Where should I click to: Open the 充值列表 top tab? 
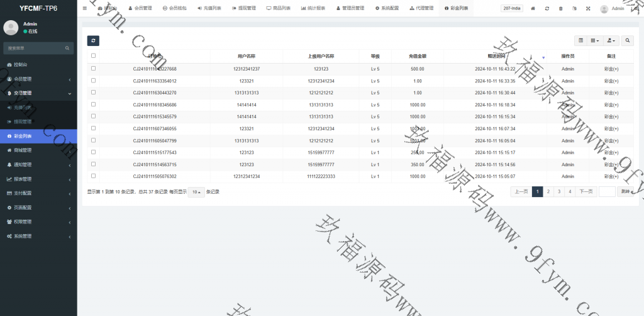click(x=208, y=9)
